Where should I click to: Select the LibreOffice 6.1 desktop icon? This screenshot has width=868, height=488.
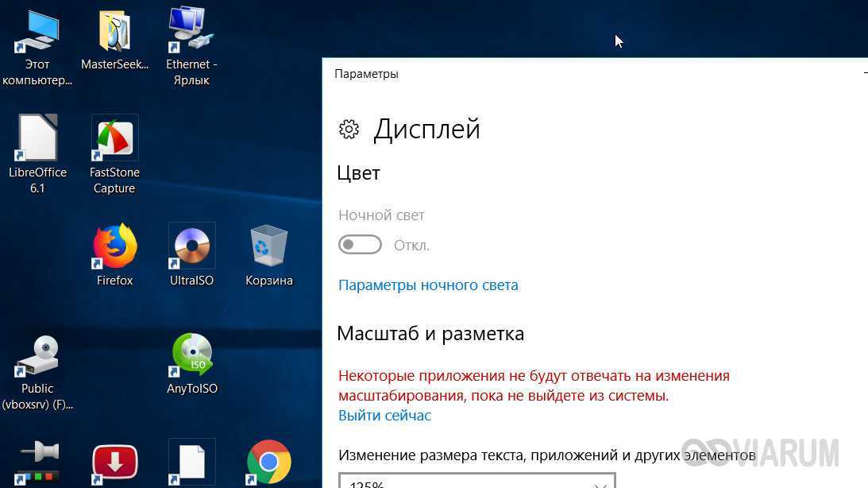(37, 138)
